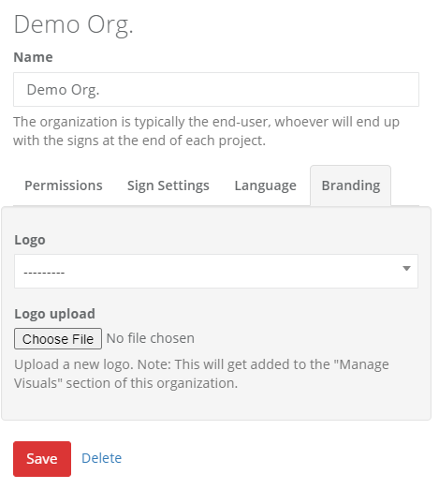
Task: Switch to the Sign Settings tab
Action: click(x=168, y=185)
